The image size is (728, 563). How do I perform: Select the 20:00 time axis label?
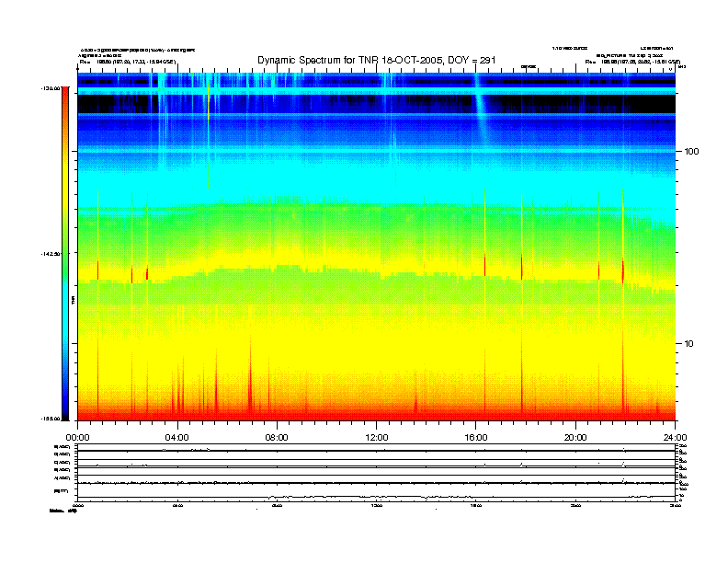tap(575, 438)
